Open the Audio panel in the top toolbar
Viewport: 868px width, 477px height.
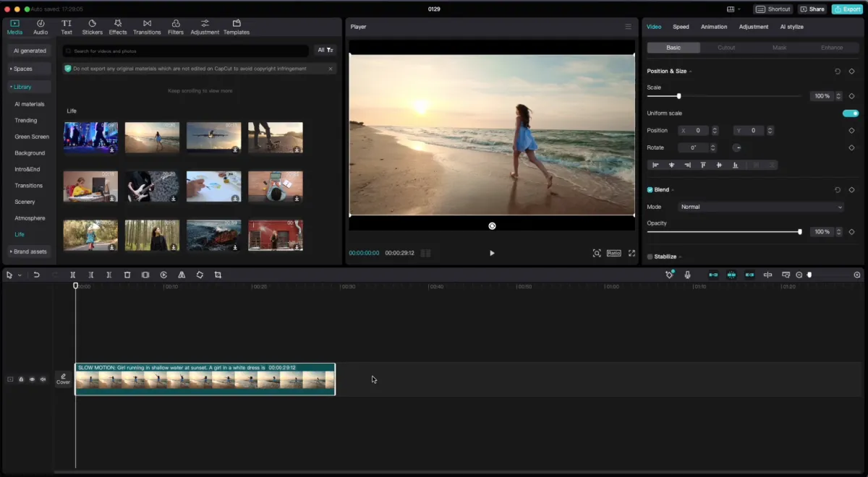pos(41,27)
